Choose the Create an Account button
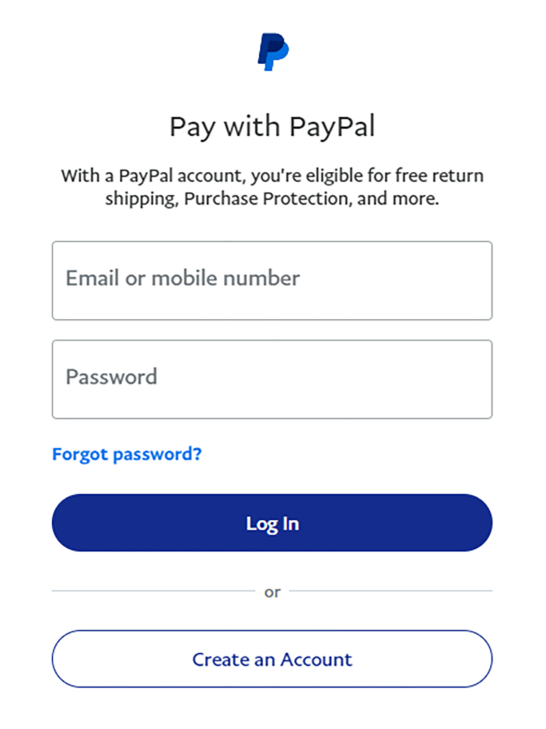Image resolution: width=546 pixels, height=729 pixels. 272,659
